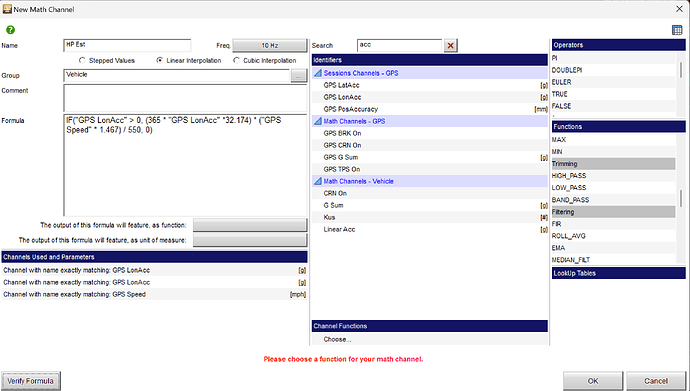
Task: Select the CRN On vehicle channel
Action: (429, 193)
